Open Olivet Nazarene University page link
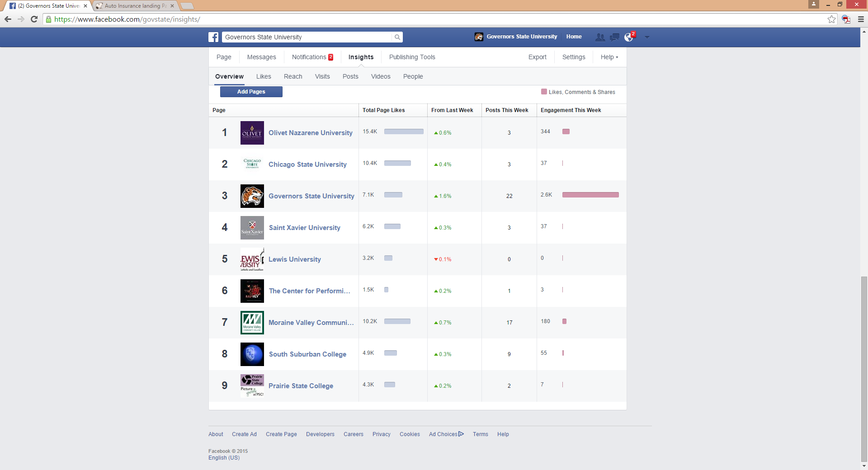The height and width of the screenshot is (470, 868). point(311,133)
